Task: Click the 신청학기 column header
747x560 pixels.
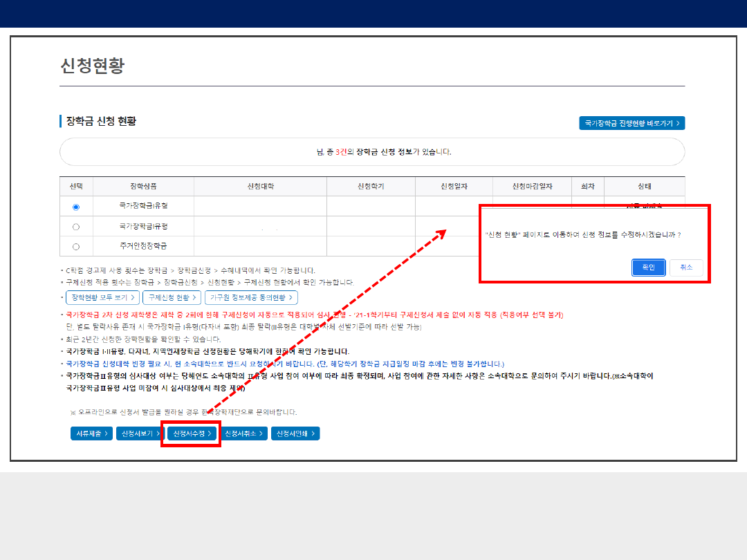Action: pos(371,187)
